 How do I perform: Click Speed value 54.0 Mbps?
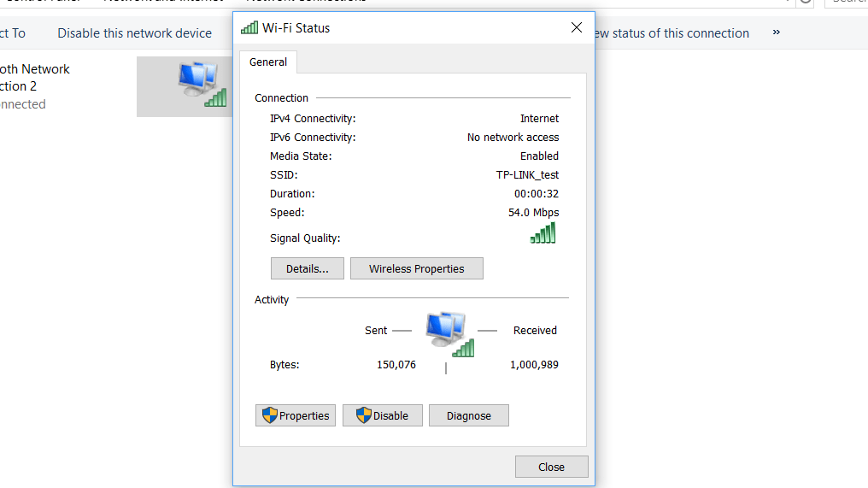point(534,213)
